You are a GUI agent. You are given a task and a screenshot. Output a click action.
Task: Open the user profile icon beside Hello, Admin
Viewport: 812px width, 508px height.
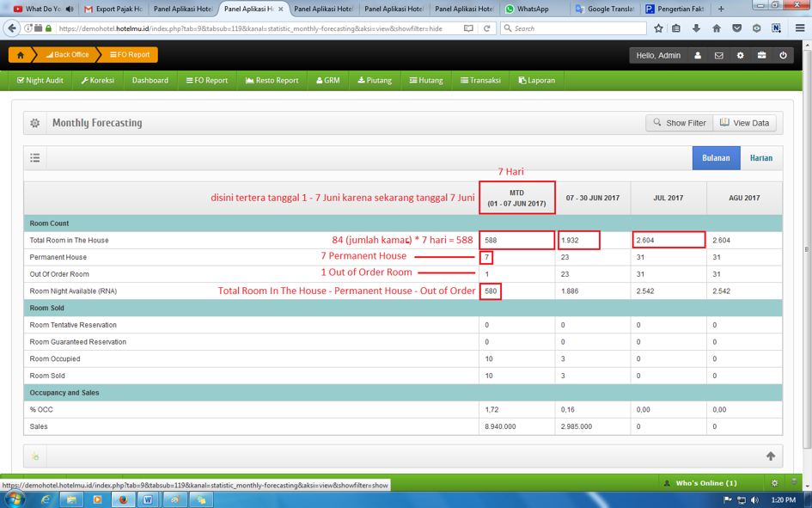(698, 55)
